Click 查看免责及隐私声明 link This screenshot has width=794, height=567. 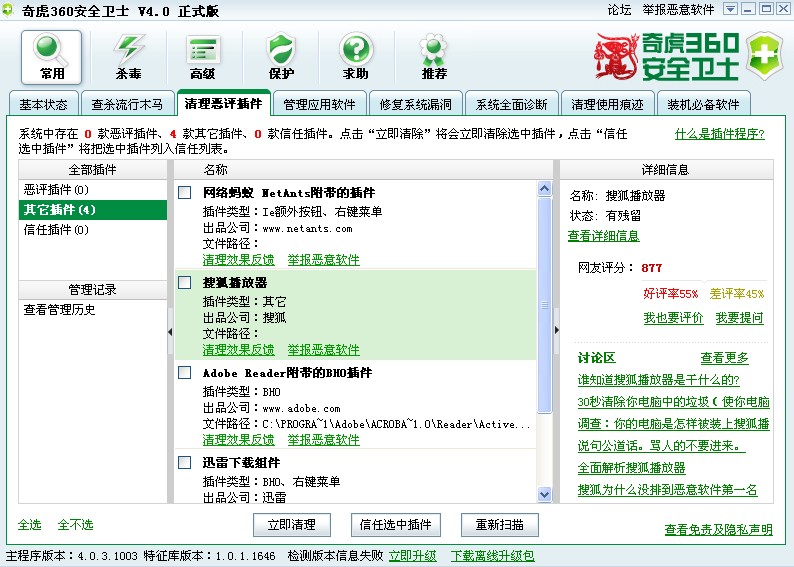point(719,530)
